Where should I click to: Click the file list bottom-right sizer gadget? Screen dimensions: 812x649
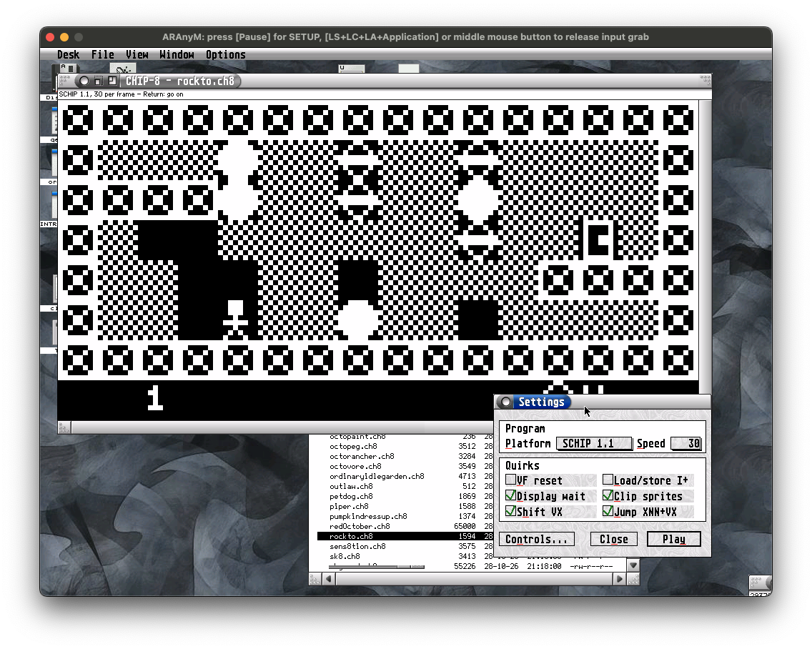coord(633,579)
